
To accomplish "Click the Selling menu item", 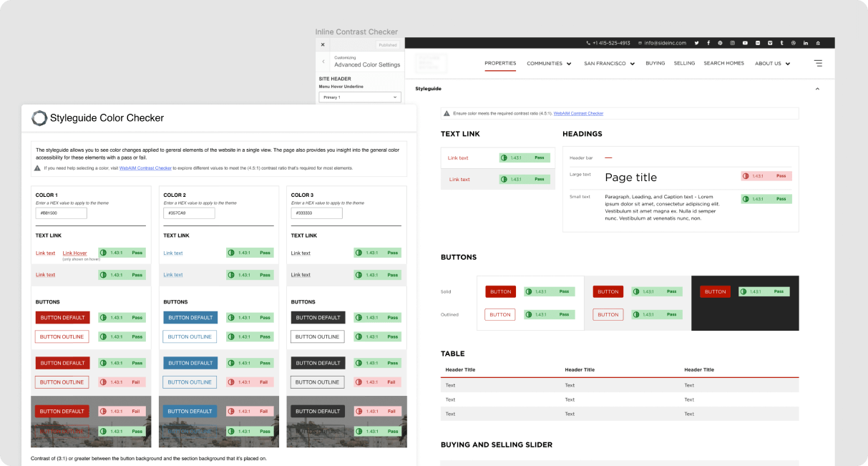I will tap(684, 63).
